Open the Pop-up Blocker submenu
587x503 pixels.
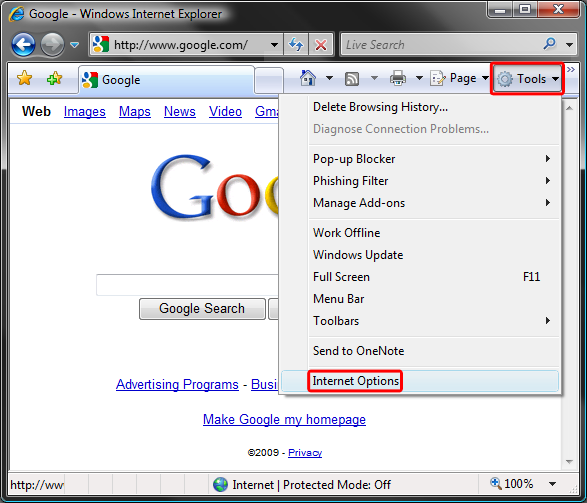pyautogui.click(x=420, y=159)
